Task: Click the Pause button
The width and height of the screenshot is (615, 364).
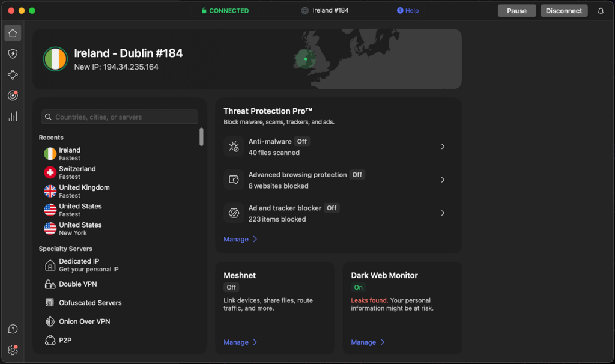Action: tap(517, 11)
